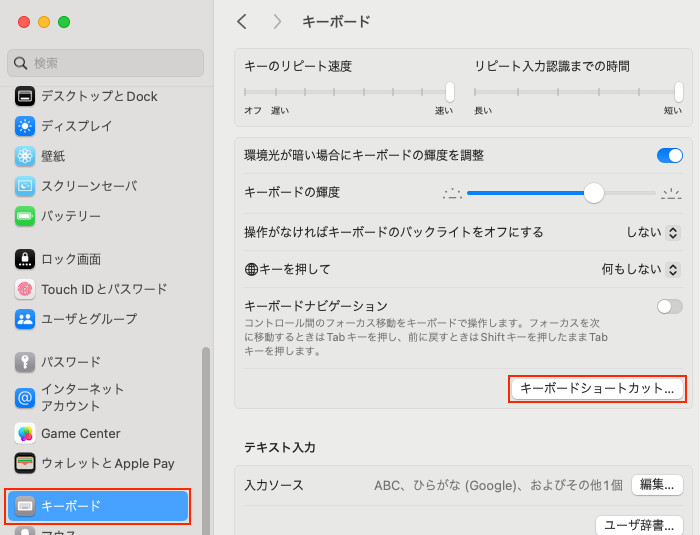Click the キーボードショートカット… button
This screenshot has width=700, height=535.
pos(597,388)
